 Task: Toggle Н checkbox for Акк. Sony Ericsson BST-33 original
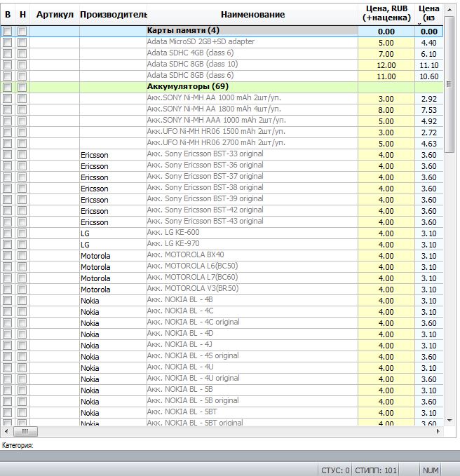(22, 155)
